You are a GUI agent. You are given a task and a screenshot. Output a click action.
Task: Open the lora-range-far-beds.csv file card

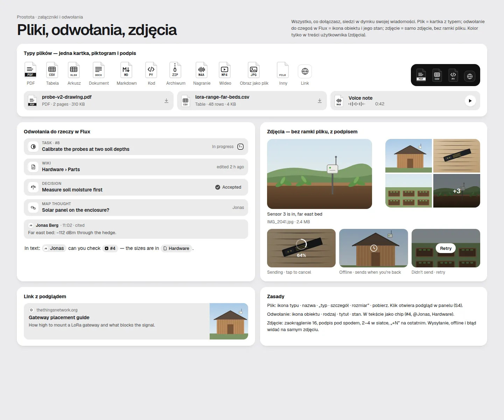click(252, 100)
